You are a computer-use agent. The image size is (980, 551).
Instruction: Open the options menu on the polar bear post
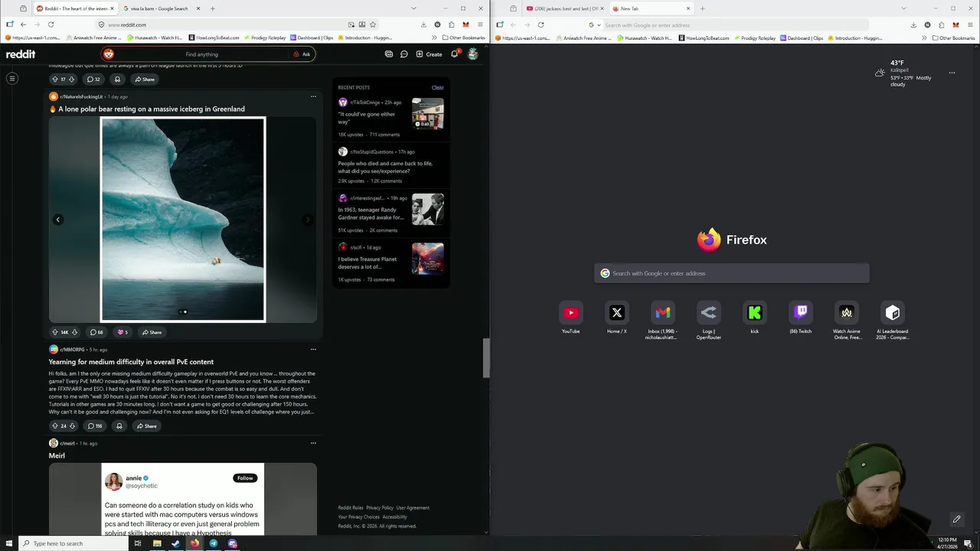point(313,96)
